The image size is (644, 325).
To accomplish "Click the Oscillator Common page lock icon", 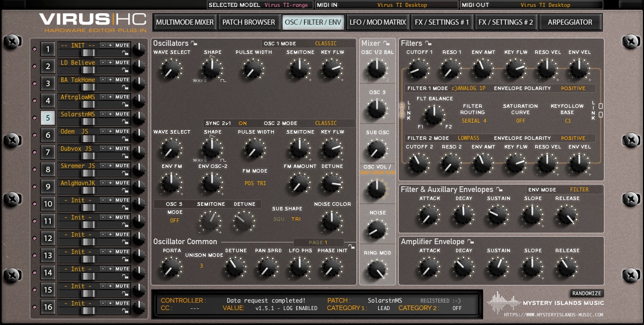I will point(351,247).
